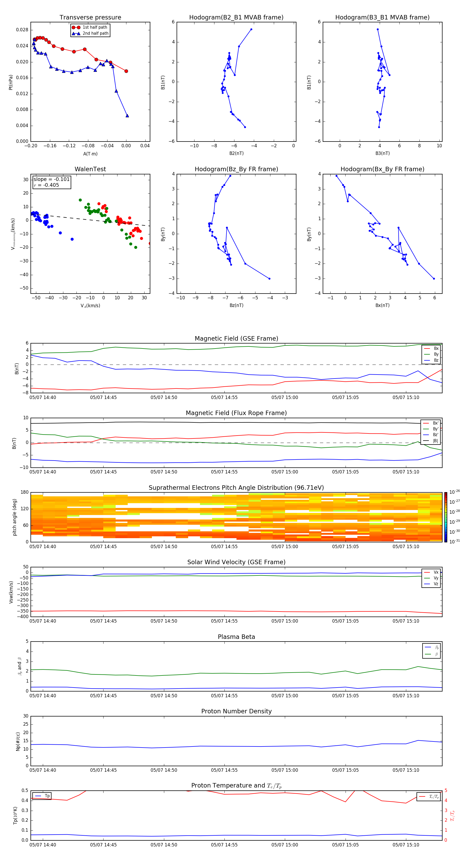Click the pitch angle spectrogram color bar
The width and height of the screenshot is (473, 868).
[x=446, y=517]
